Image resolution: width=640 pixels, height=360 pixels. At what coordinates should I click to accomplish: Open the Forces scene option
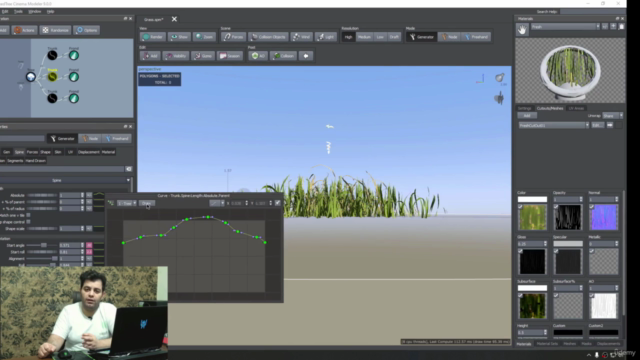point(233,37)
